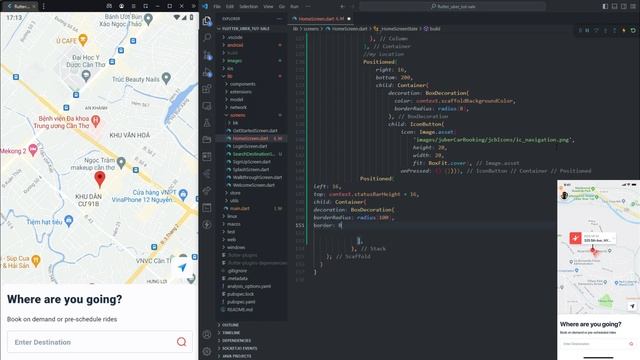
Task: Tap the my-location navigation arrow on map
Action: click(x=182, y=267)
